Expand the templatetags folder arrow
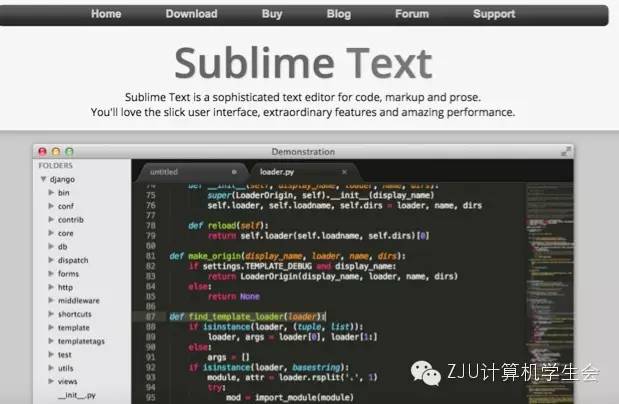Viewport: 619px width, 404px height. 51,341
